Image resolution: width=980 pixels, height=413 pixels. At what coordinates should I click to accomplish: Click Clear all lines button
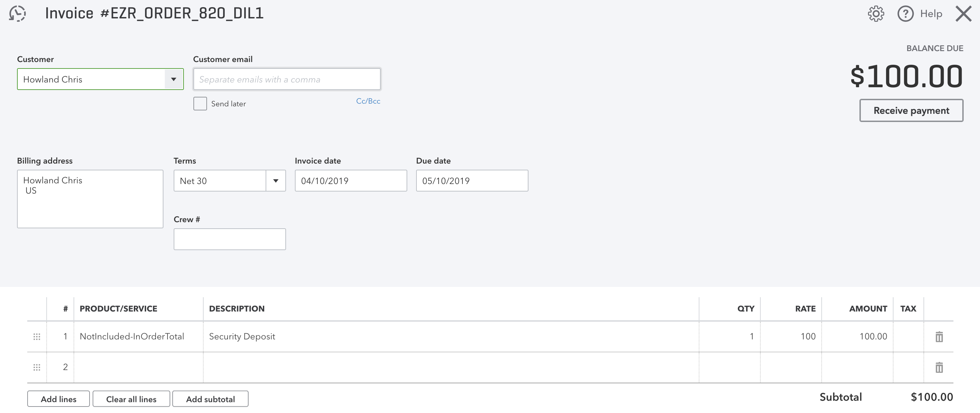[131, 399]
